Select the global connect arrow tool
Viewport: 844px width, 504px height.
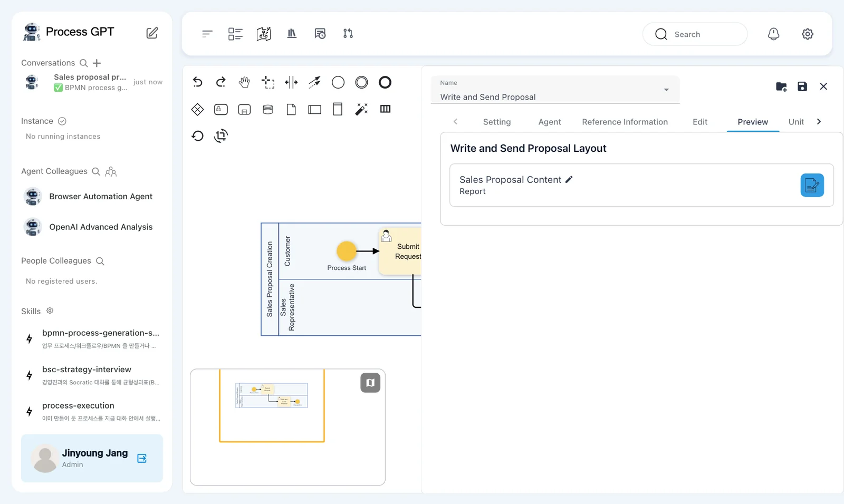tap(315, 82)
